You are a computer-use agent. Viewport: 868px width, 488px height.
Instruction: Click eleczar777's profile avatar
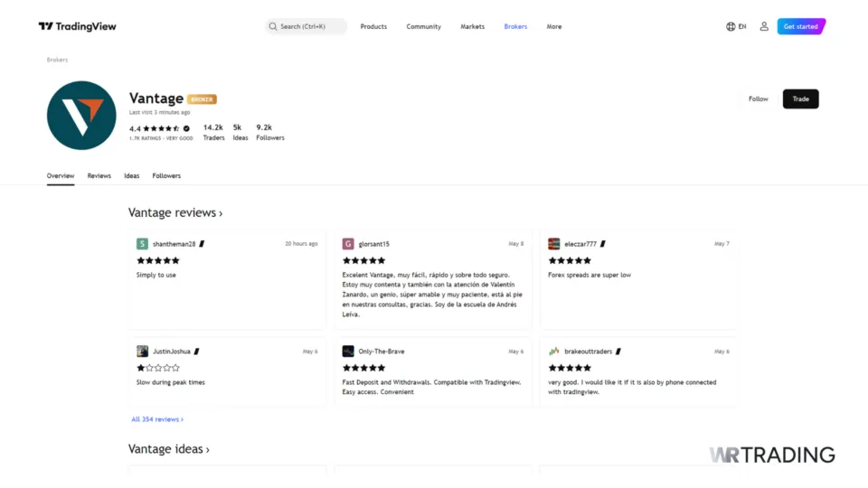click(554, 244)
